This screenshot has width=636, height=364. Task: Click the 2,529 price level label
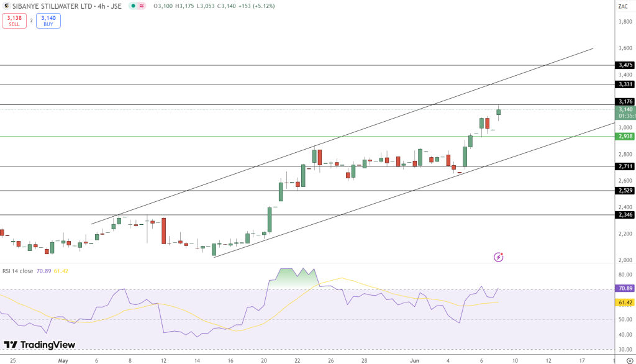[625, 190]
